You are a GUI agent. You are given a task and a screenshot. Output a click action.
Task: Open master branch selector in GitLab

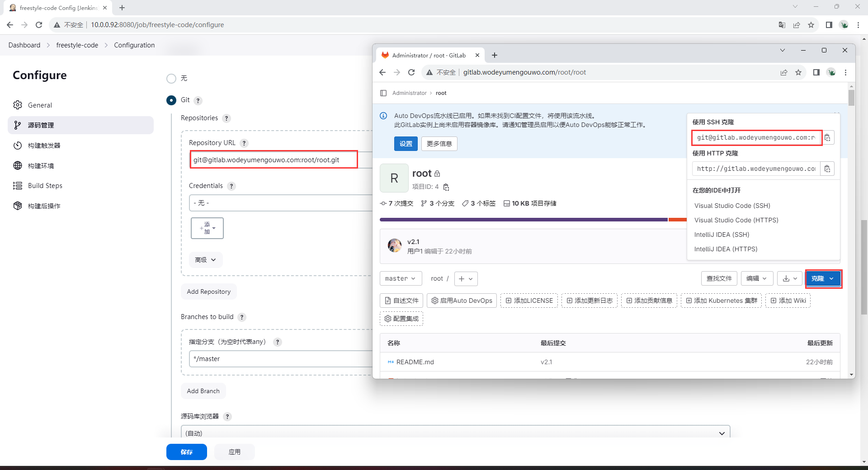click(x=401, y=279)
